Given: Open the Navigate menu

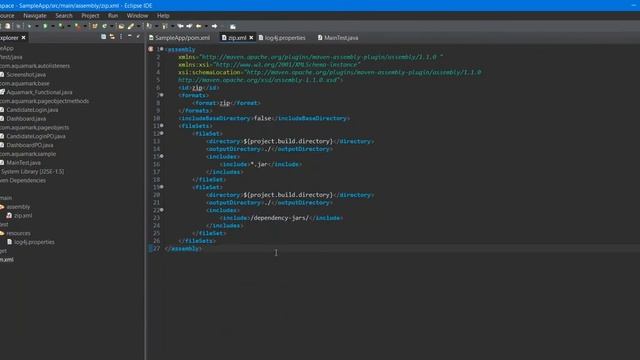Looking at the screenshot, I should 35,16.
